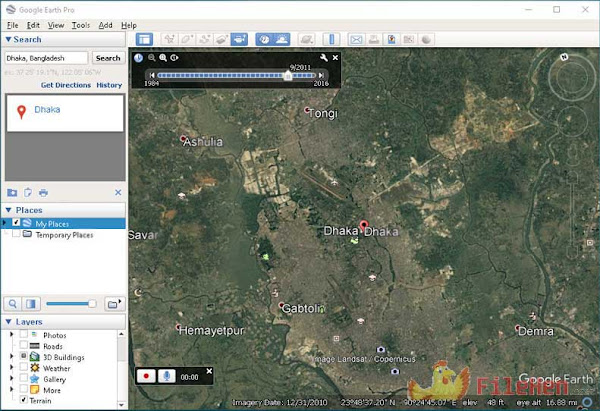Open the Tools menu
600x411 pixels.
81,25
